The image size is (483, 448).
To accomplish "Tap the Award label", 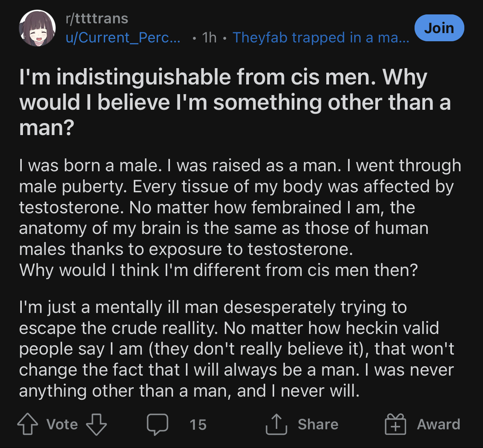I will (x=439, y=424).
